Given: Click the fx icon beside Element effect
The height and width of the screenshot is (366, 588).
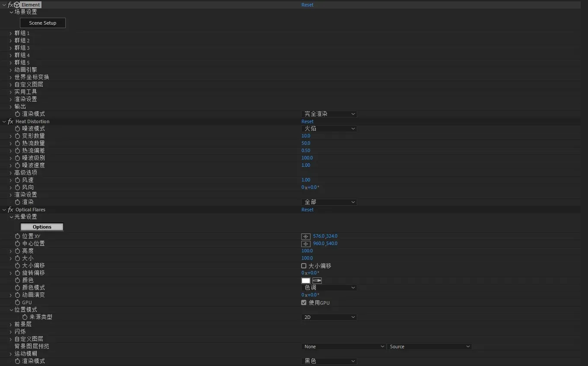Looking at the screenshot, I should [x=10, y=5].
